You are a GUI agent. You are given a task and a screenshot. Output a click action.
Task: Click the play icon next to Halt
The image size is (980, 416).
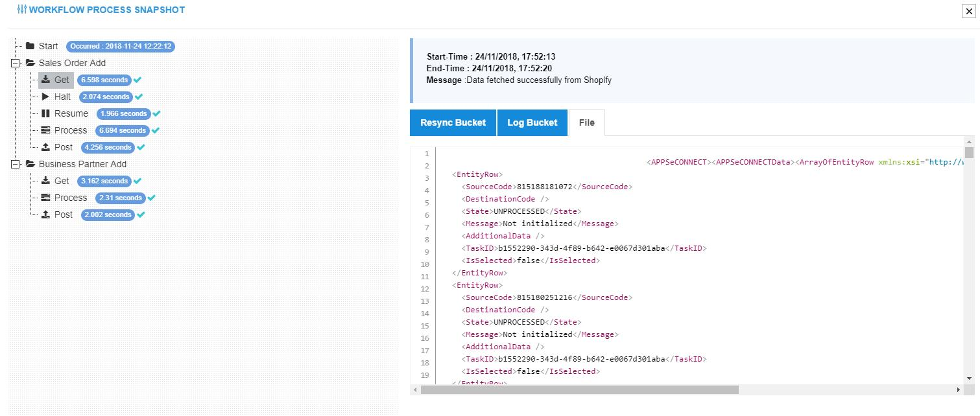(x=45, y=97)
